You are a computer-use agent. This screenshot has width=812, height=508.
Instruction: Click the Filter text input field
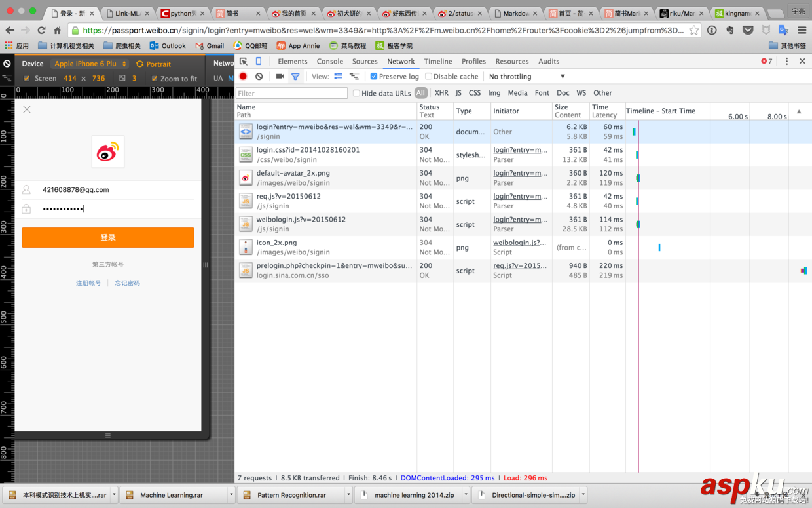pyautogui.click(x=292, y=93)
